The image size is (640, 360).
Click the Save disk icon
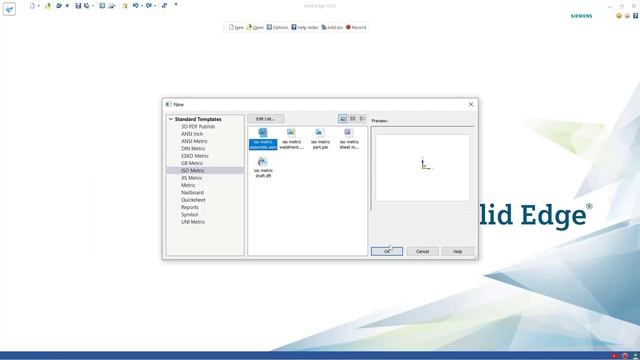click(x=78, y=6)
